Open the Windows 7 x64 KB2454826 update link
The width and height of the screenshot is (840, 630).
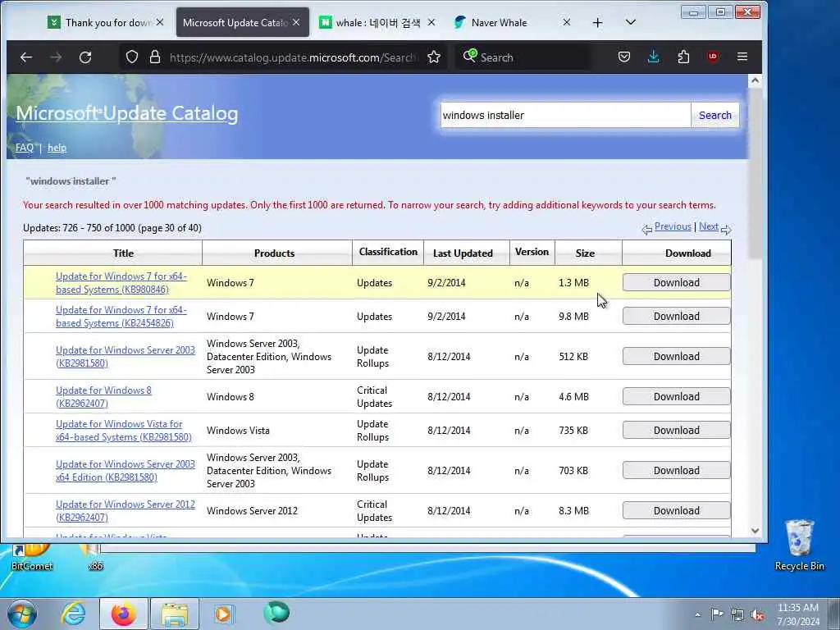121,317
